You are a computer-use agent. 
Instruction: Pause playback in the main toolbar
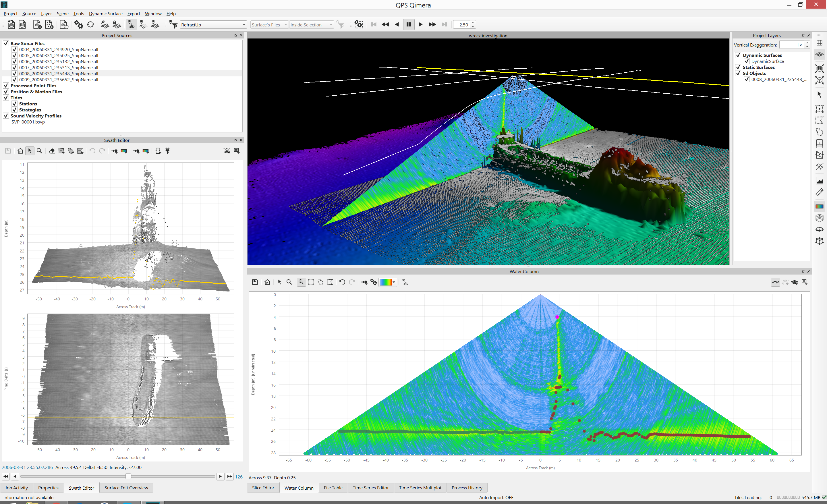[408, 24]
